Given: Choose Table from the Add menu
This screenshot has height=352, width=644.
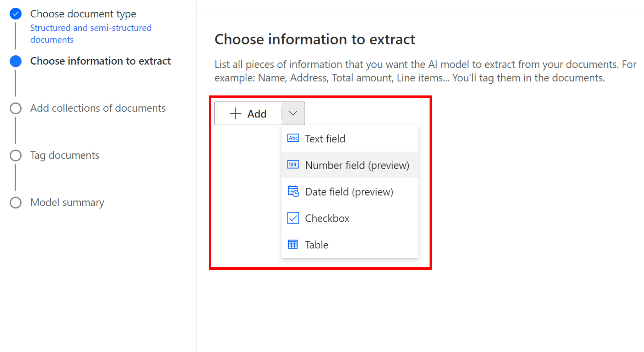Looking at the screenshot, I should click(x=350, y=245).
